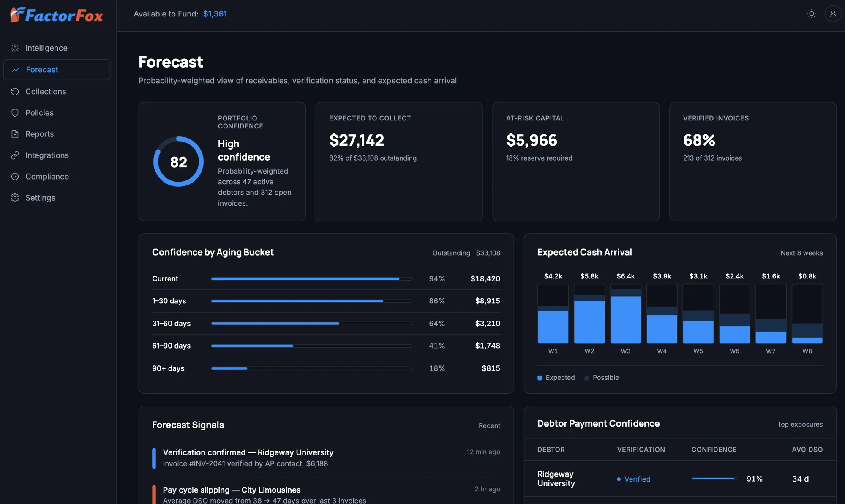Image resolution: width=845 pixels, height=504 pixels.
Task: Click the portfolio confidence 82 ring gauge
Action: [178, 161]
